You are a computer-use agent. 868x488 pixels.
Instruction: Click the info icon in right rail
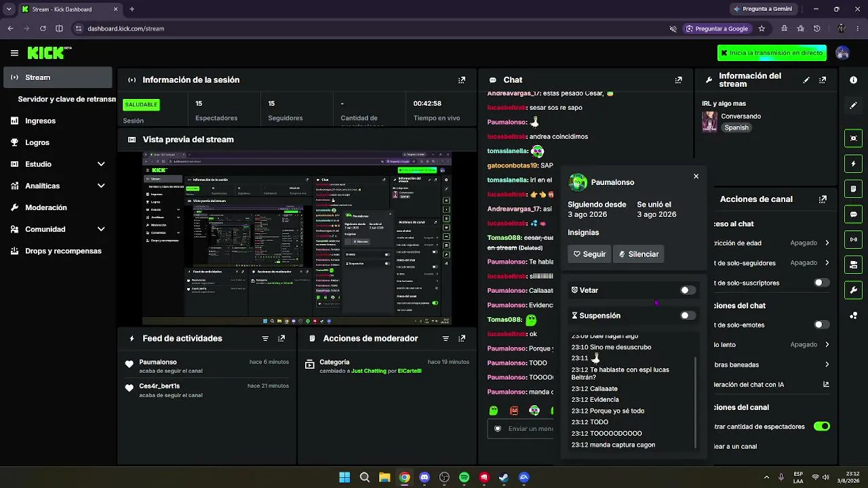[x=853, y=80]
